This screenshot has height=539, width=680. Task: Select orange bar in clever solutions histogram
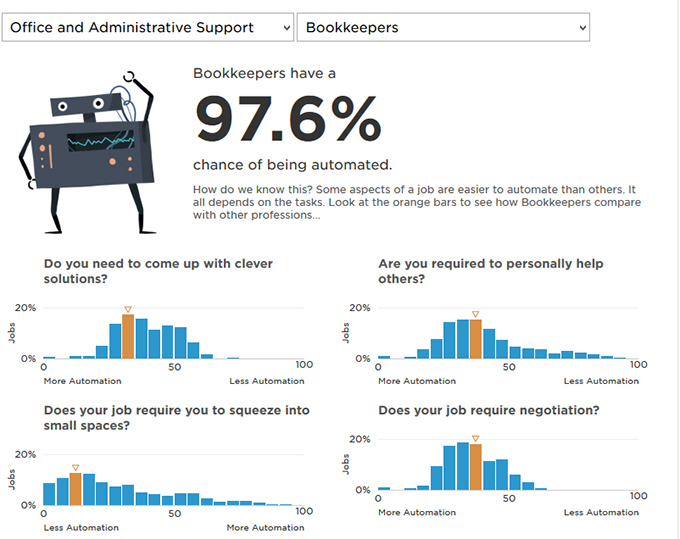pos(128,336)
